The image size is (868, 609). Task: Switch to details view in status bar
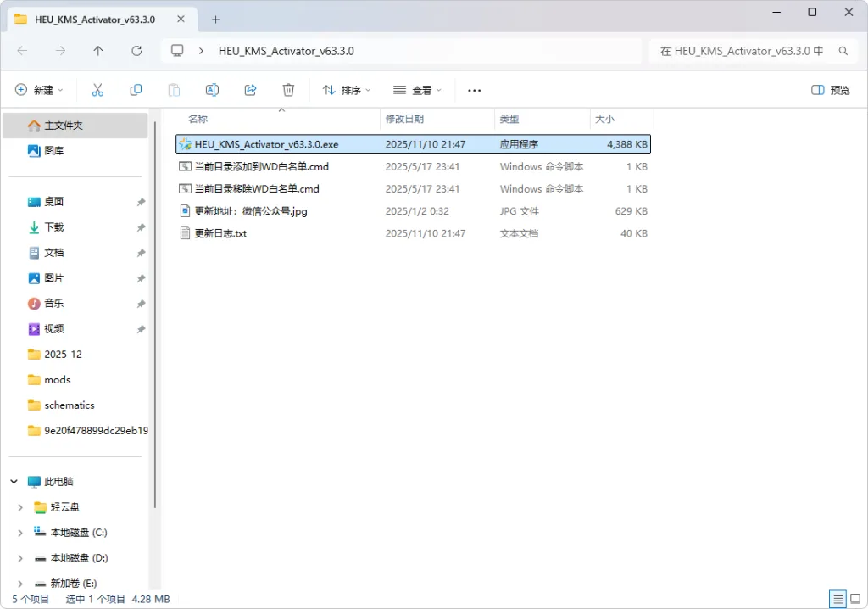[837, 599]
